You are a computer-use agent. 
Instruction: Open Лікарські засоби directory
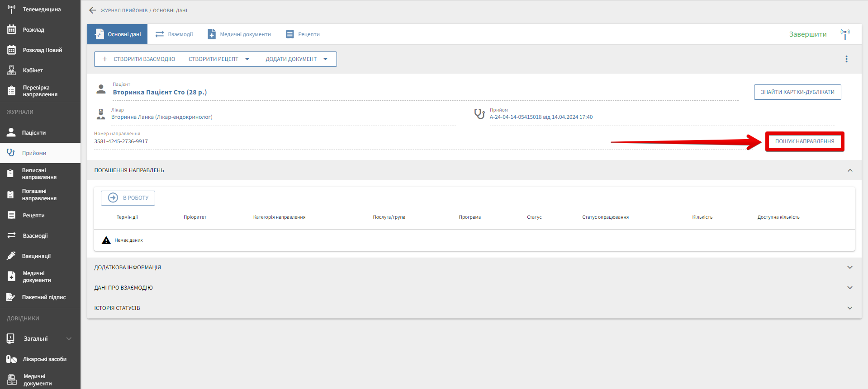point(44,359)
